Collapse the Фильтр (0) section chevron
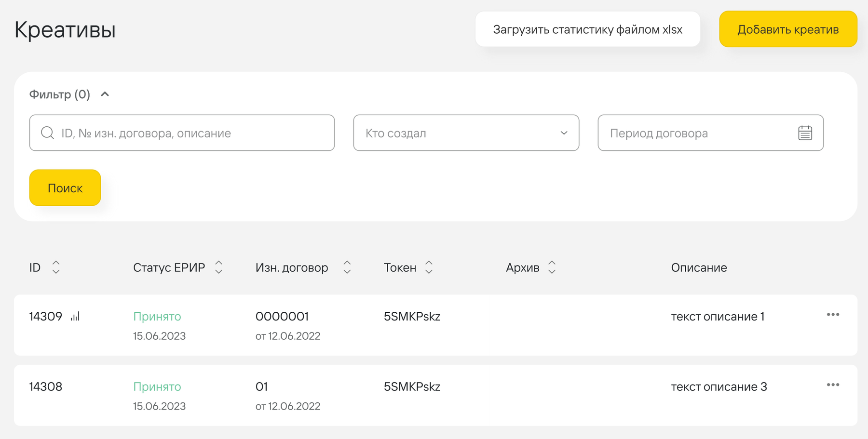868x439 pixels. (x=105, y=94)
